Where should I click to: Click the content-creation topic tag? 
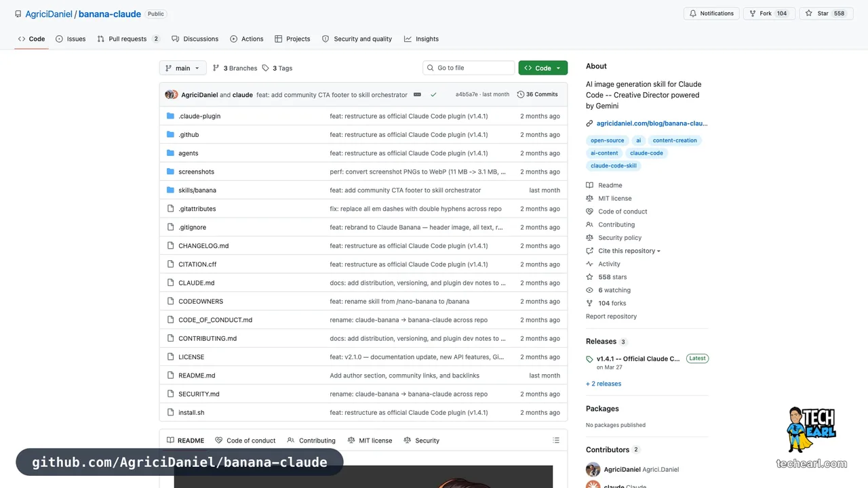coord(675,140)
